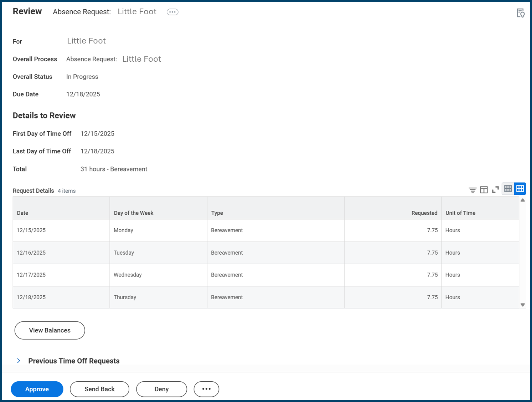Open related actions ellipsis beside Little Foot title

pyautogui.click(x=172, y=12)
